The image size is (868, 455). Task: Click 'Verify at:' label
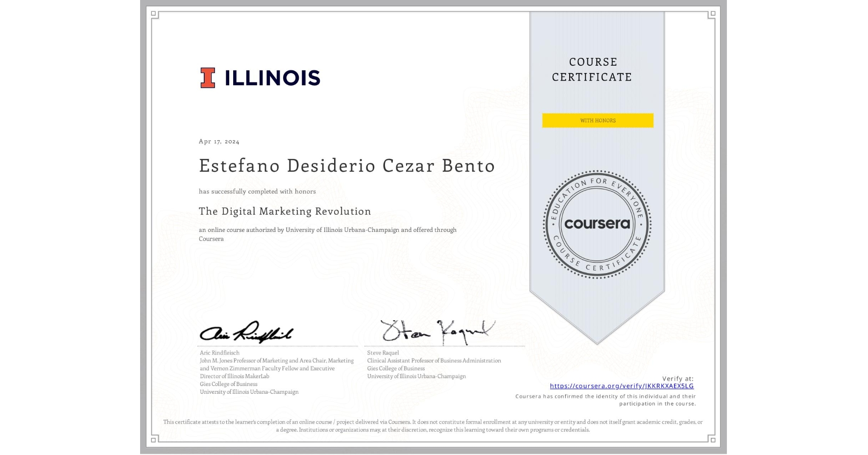pyautogui.click(x=678, y=379)
